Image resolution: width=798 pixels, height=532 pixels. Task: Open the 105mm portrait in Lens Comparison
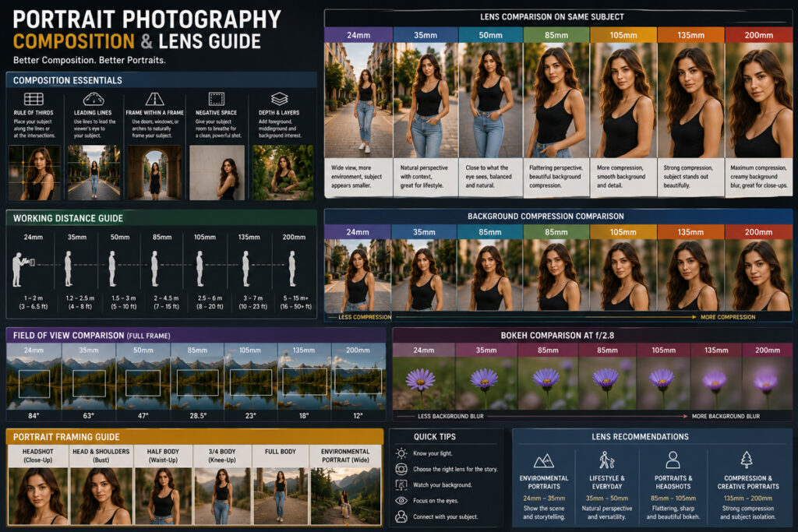pos(623,100)
